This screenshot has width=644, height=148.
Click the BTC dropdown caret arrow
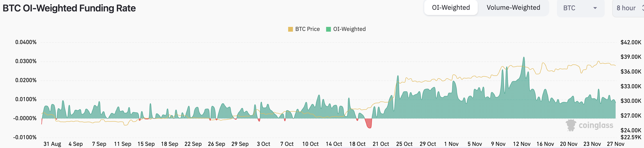coord(595,8)
